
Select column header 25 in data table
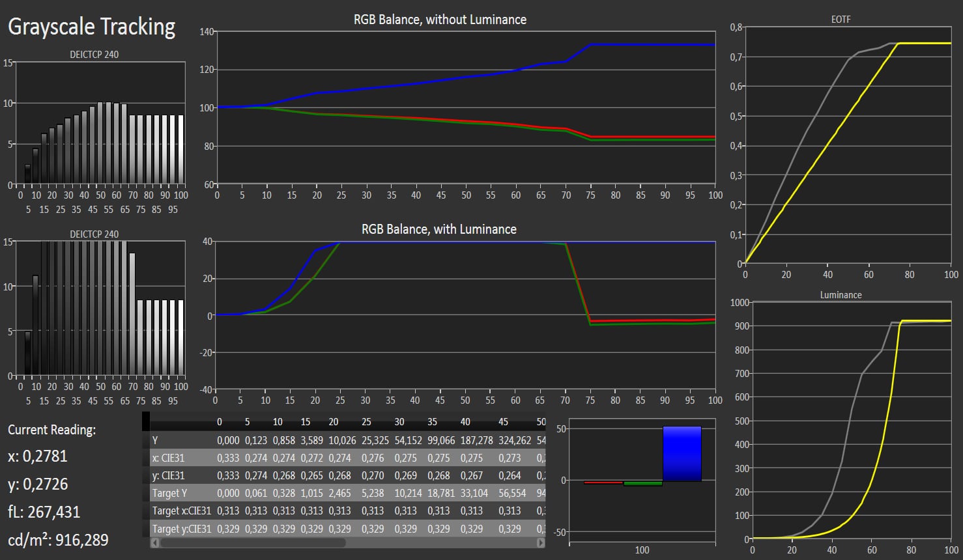pyautogui.click(x=367, y=422)
